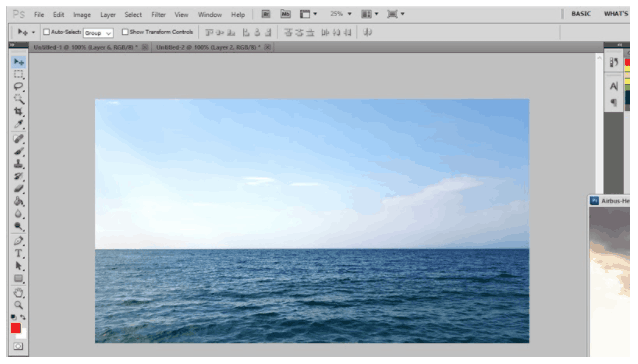Open the Layer menu

[x=108, y=15]
